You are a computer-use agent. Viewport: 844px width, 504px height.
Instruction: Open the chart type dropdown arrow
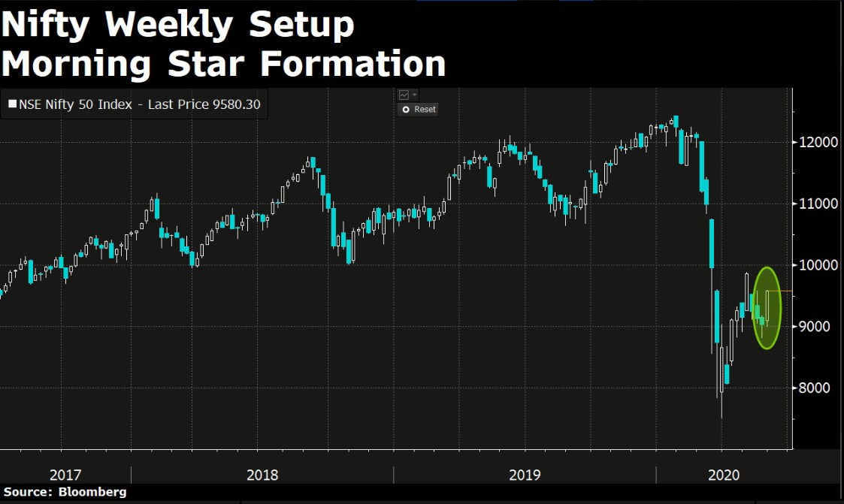pyautogui.click(x=414, y=95)
